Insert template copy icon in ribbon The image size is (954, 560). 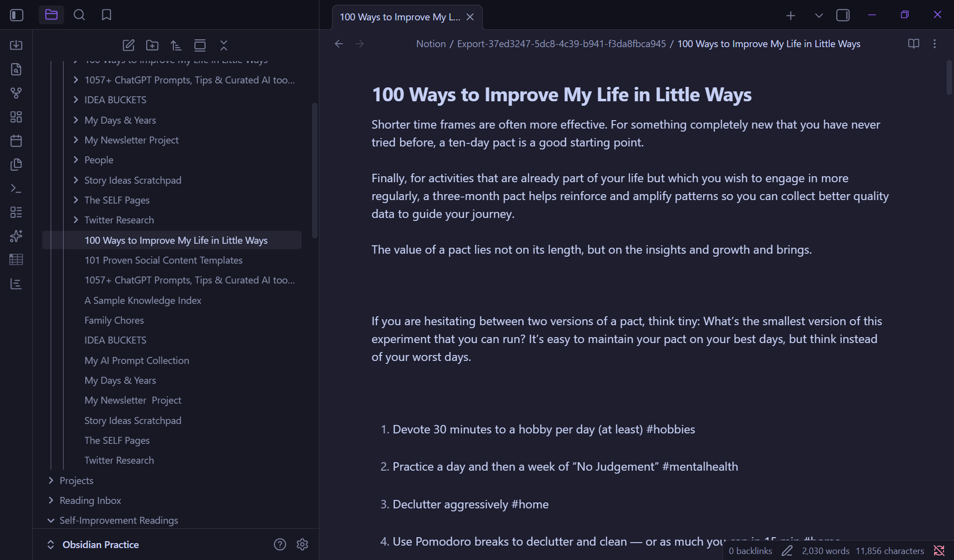pyautogui.click(x=16, y=164)
